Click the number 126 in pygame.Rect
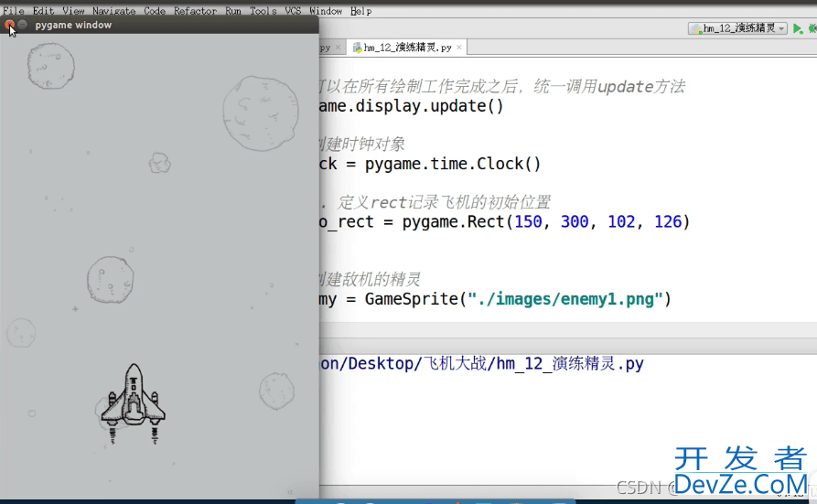This screenshot has height=504, width=817. [668, 221]
